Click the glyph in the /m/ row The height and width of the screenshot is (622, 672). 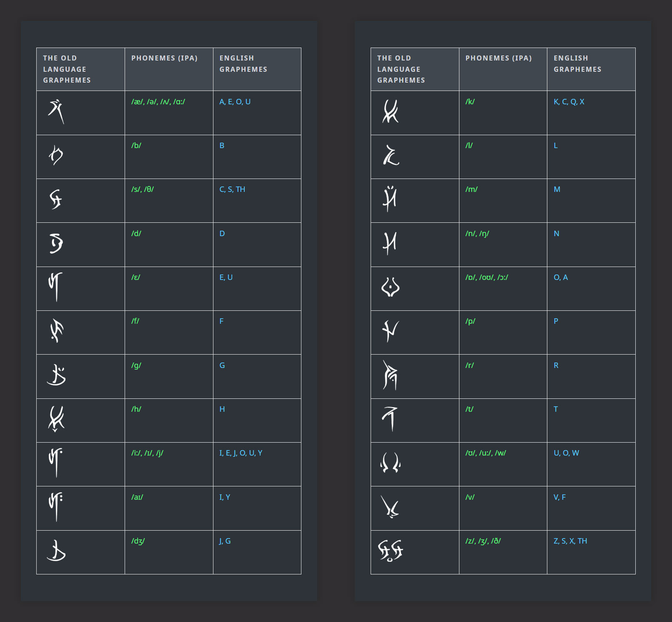coord(390,199)
